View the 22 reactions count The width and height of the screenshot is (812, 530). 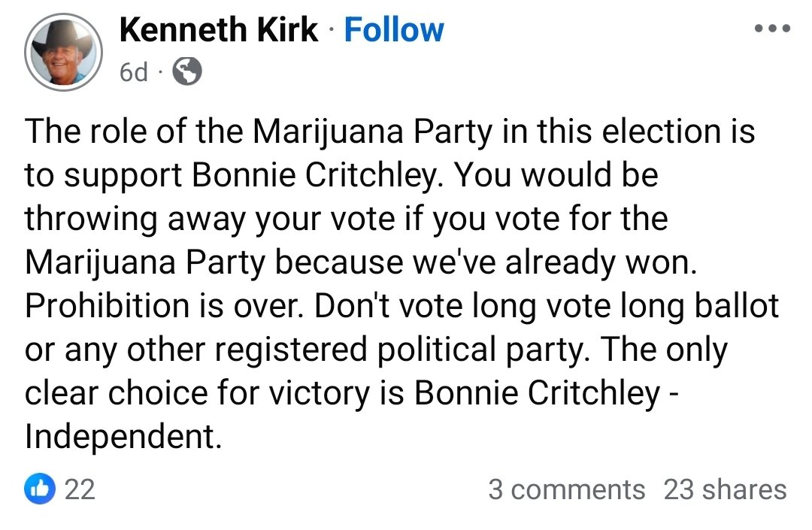80,489
